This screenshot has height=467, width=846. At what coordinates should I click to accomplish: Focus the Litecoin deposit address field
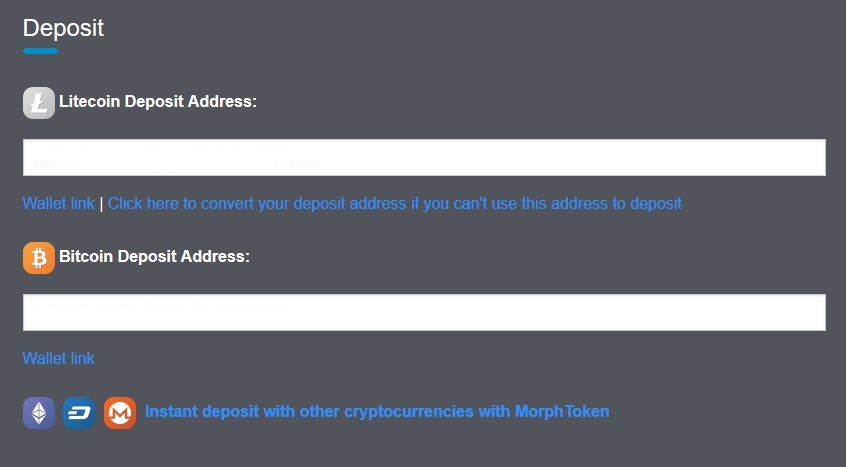pos(424,157)
